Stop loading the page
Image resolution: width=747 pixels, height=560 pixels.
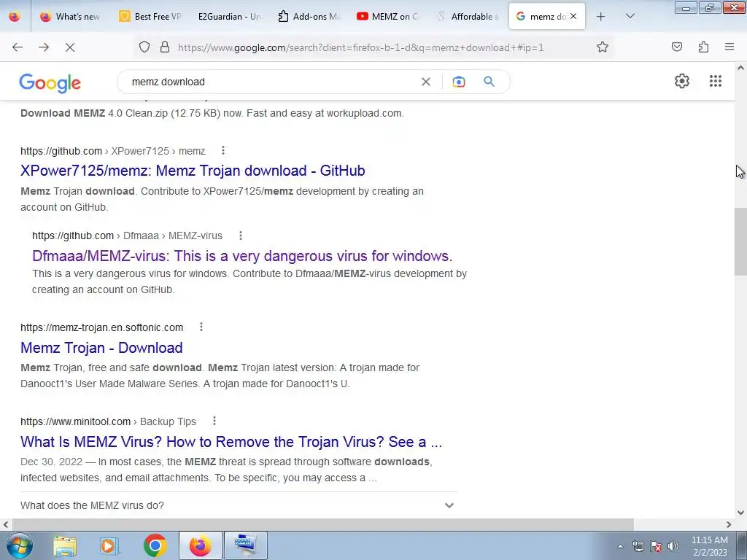tap(70, 47)
